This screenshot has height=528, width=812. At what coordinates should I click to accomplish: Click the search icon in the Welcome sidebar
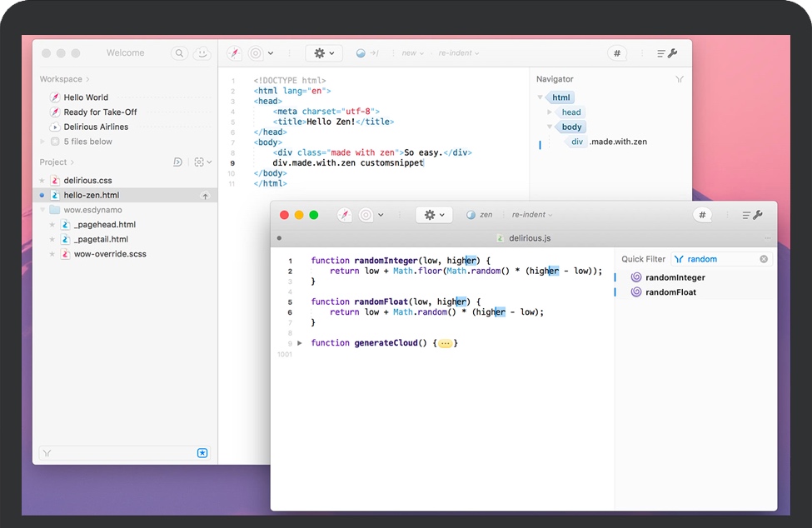[179, 53]
